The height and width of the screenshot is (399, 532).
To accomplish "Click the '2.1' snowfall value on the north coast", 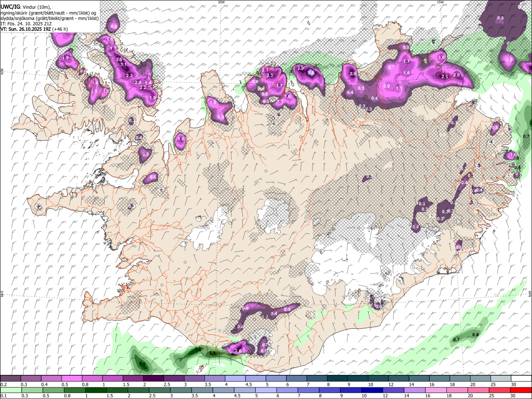I will 265,70.
